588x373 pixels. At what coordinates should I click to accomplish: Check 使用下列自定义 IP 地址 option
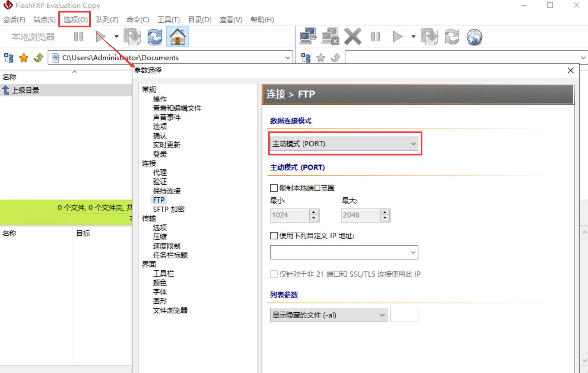pyautogui.click(x=274, y=236)
